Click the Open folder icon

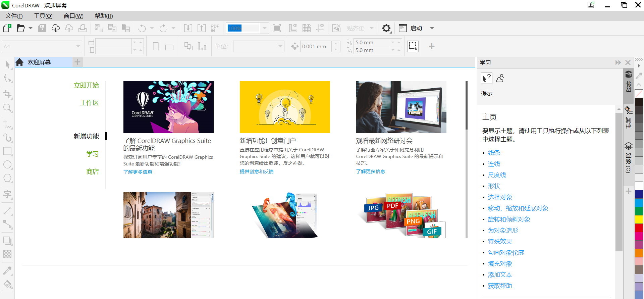20,28
